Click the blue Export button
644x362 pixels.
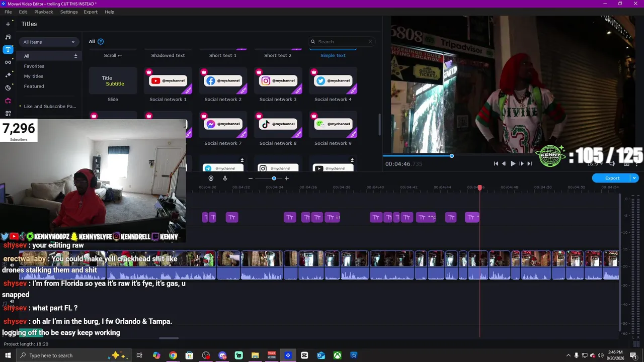tap(612, 178)
